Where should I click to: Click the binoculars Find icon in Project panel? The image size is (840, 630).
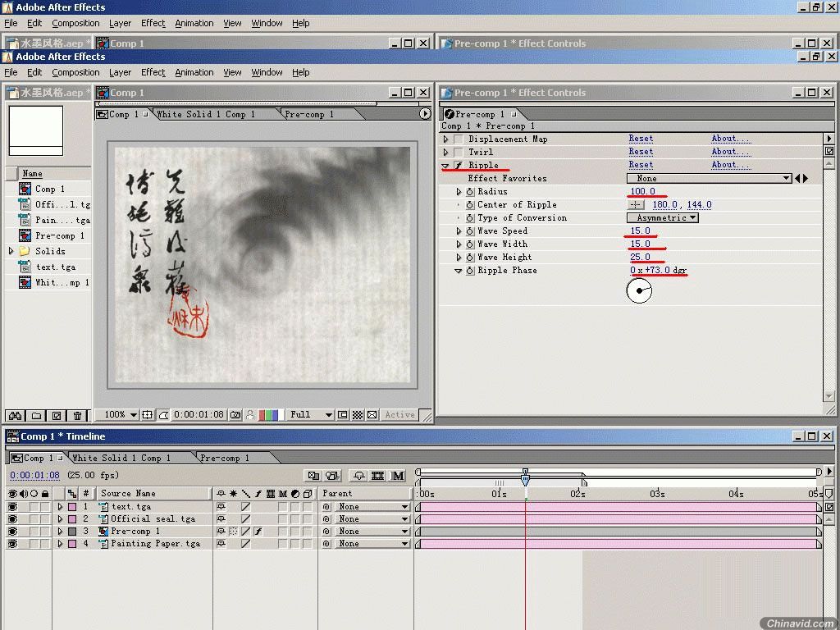(x=15, y=415)
